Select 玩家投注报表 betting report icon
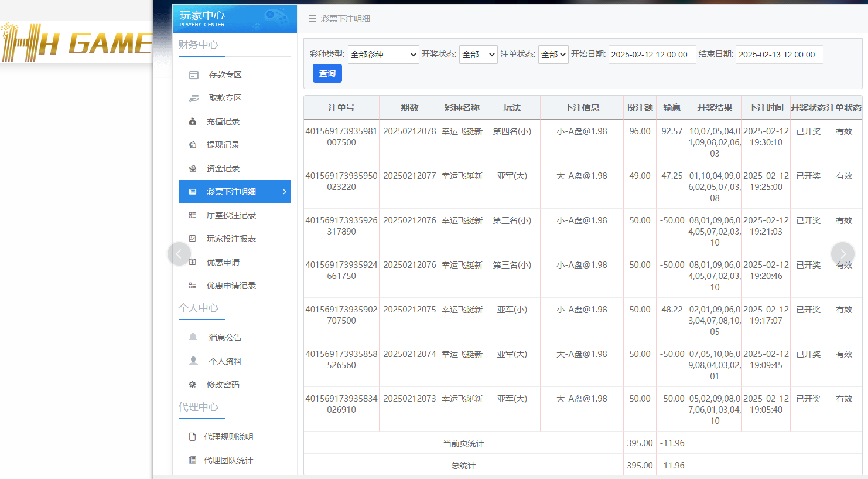 tap(193, 239)
